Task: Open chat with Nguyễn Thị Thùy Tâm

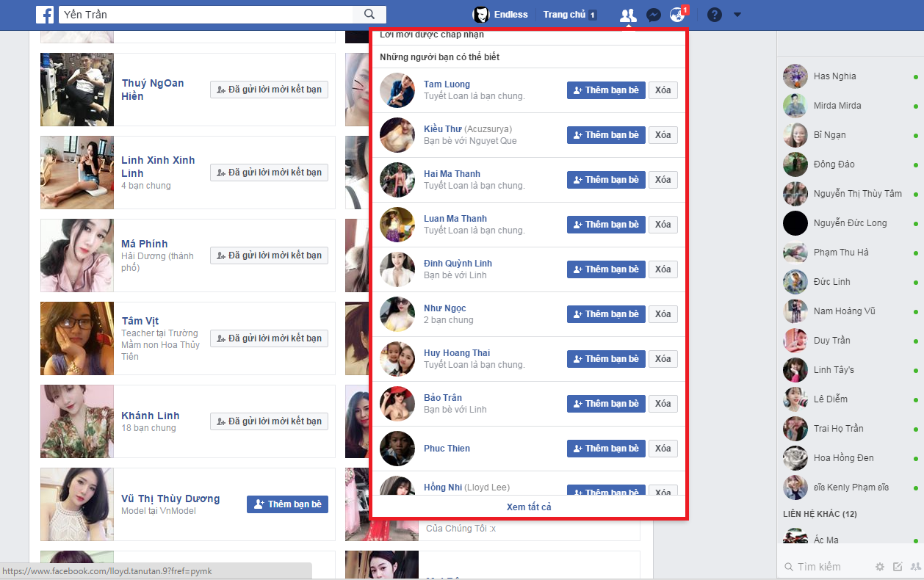Action: click(850, 194)
